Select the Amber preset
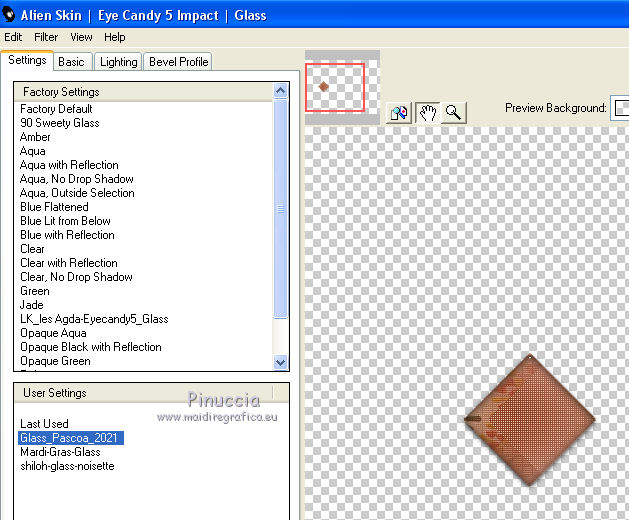 (x=35, y=137)
